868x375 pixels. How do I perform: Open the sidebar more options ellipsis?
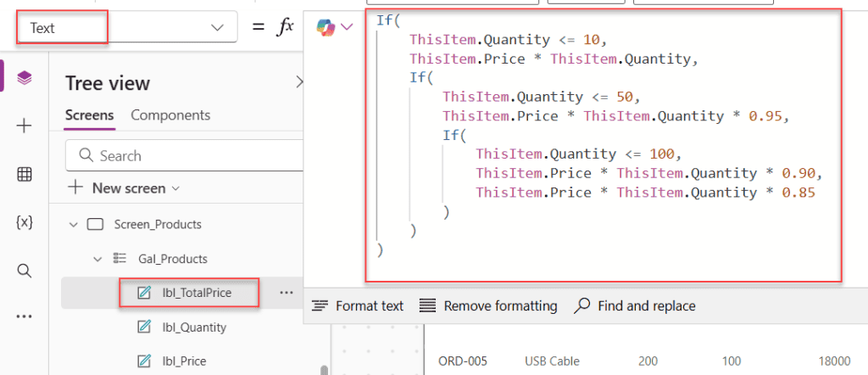point(25,316)
